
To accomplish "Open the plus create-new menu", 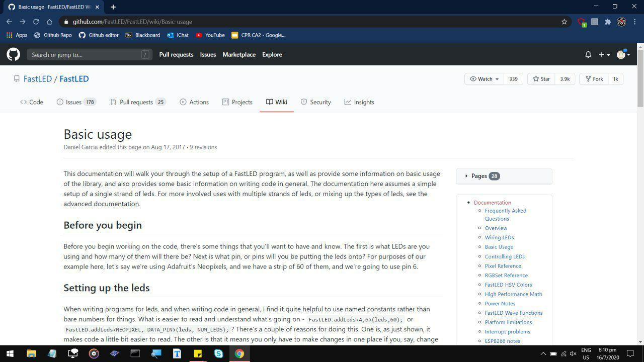I will [604, 54].
